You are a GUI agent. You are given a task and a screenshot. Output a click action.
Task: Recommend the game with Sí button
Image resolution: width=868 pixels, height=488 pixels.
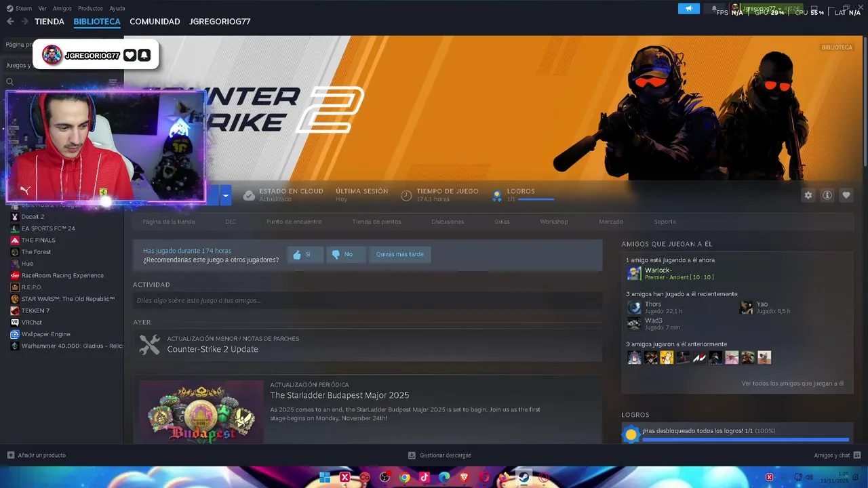tap(305, 254)
